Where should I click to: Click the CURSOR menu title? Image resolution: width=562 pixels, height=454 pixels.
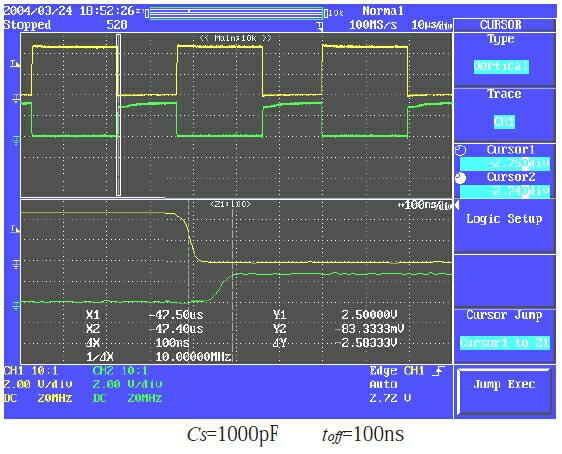pyautogui.click(x=501, y=25)
